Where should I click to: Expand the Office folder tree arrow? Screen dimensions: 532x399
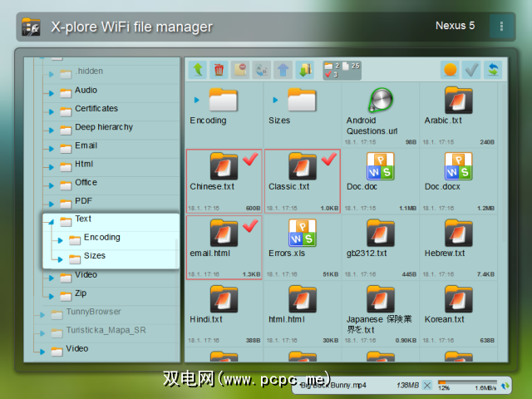(52, 185)
